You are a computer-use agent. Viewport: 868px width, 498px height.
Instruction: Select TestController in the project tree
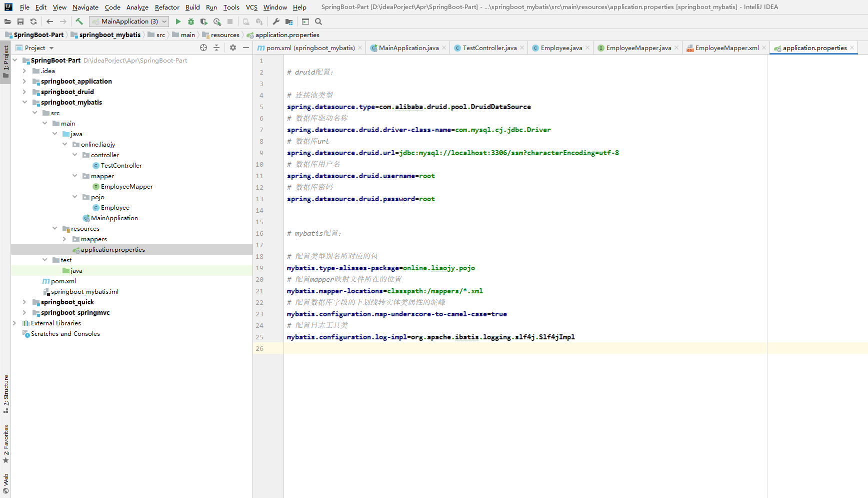[121, 165]
